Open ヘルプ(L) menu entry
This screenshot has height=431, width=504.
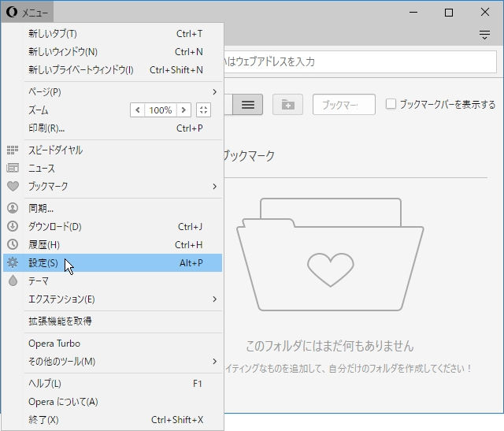point(113,384)
